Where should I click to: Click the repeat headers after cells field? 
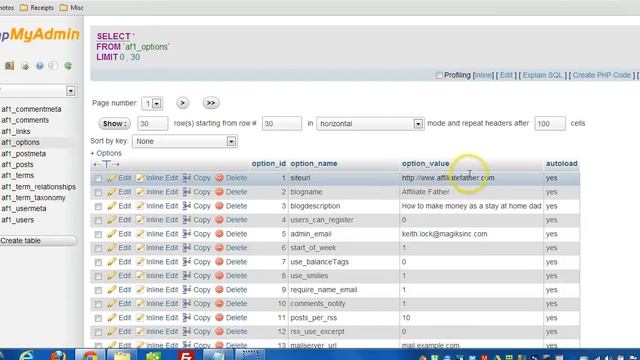[550, 123]
